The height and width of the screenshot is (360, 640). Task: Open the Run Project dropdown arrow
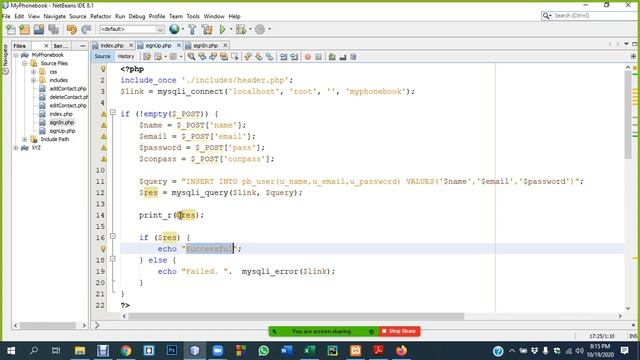point(231,29)
